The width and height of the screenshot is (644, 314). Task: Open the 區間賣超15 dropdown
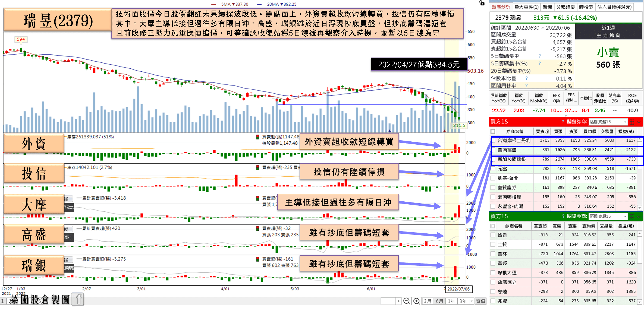click(x=608, y=216)
